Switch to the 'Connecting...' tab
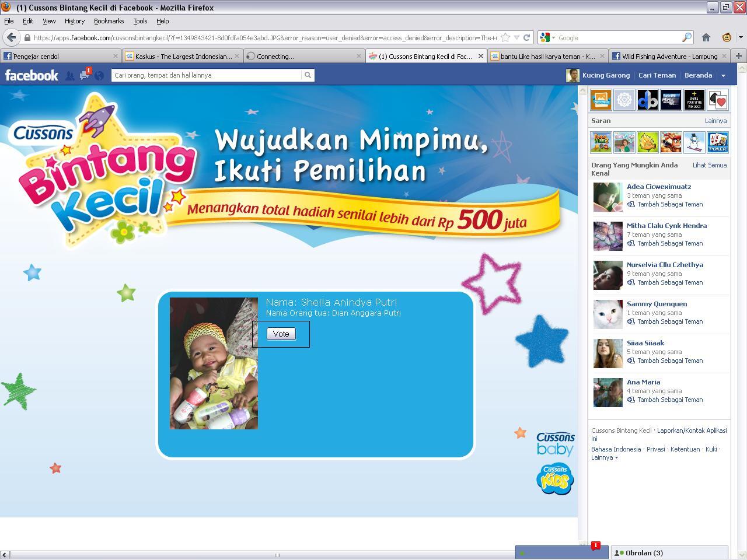This screenshot has width=747, height=560. tap(305, 57)
